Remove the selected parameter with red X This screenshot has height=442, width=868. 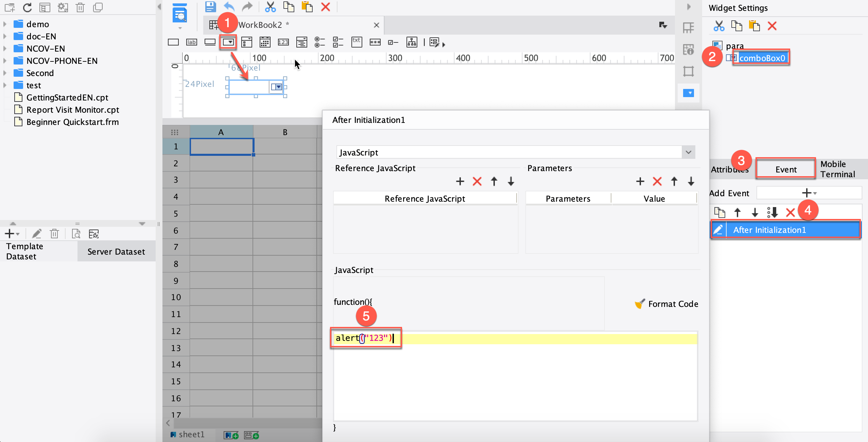tap(657, 181)
